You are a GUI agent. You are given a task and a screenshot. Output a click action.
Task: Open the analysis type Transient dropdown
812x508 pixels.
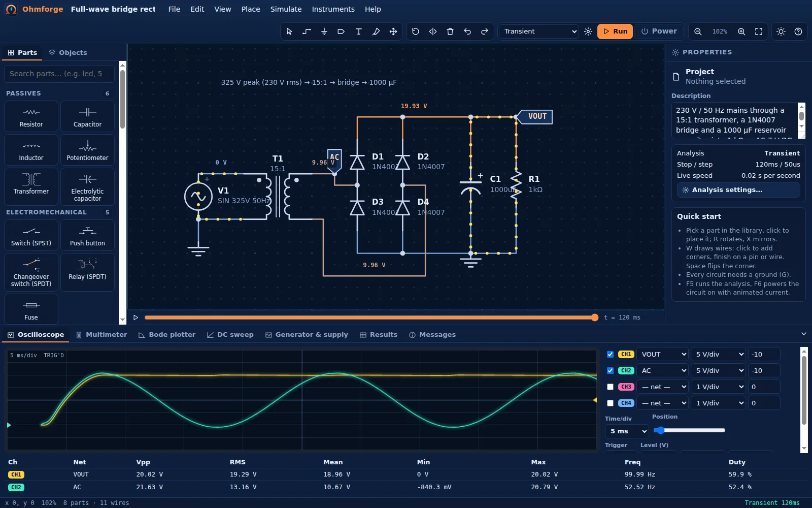click(x=539, y=31)
